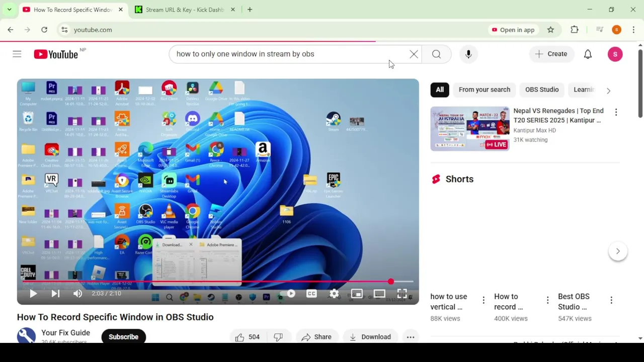Open options for 547K views Short
644x362 pixels.
tap(611, 300)
